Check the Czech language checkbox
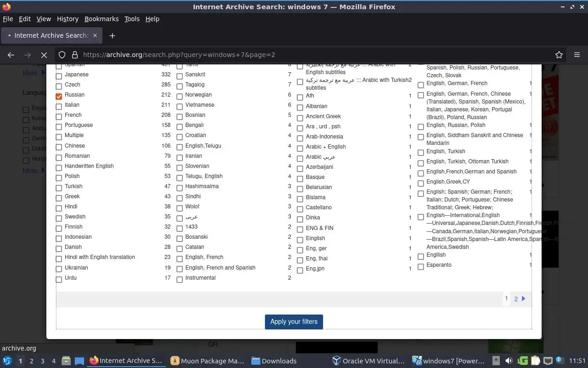The image size is (588, 368). [59, 86]
